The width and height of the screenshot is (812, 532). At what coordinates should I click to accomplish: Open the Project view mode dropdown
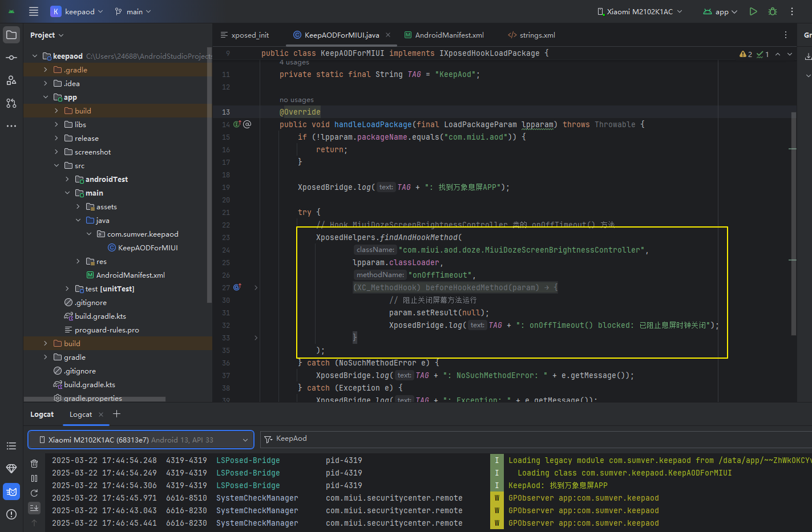pos(47,35)
